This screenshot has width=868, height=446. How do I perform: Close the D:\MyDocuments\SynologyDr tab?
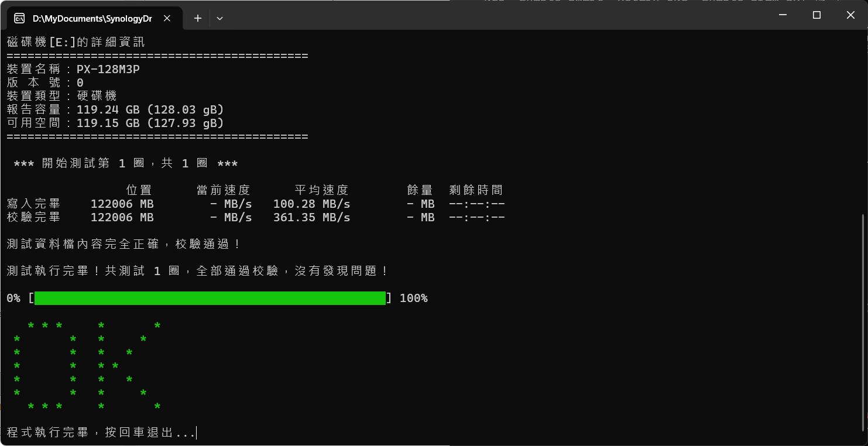[167, 18]
